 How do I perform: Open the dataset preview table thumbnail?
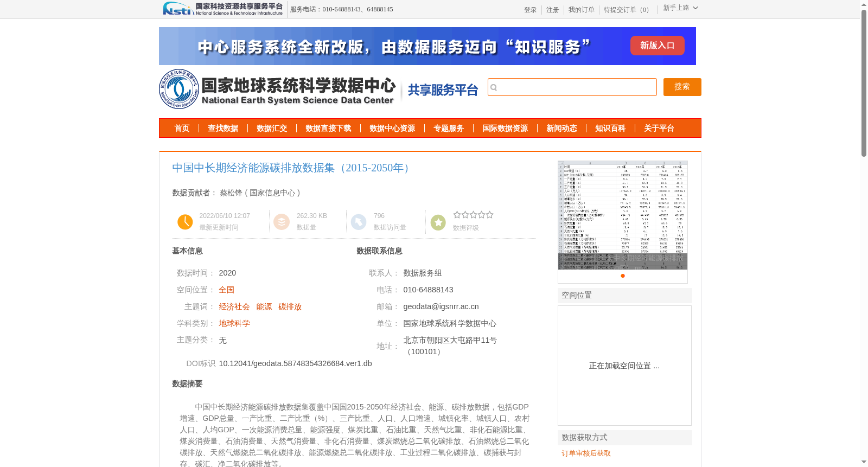pyautogui.click(x=622, y=215)
